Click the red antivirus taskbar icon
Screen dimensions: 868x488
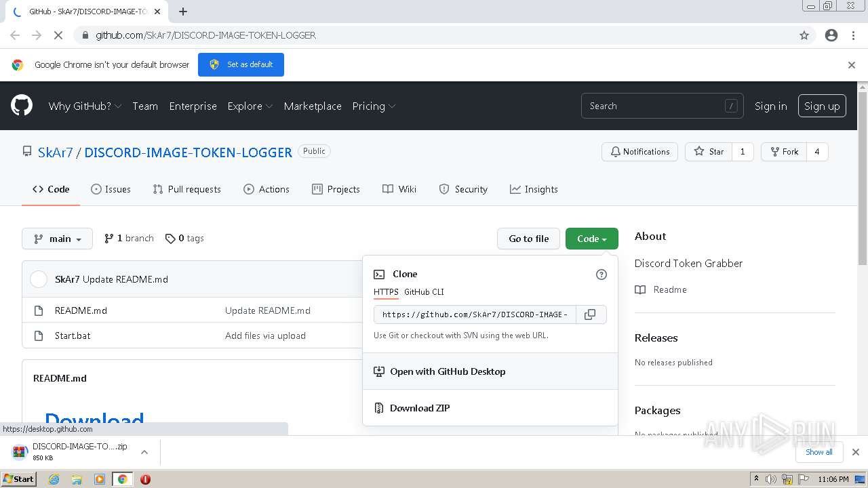coord(145,479)
